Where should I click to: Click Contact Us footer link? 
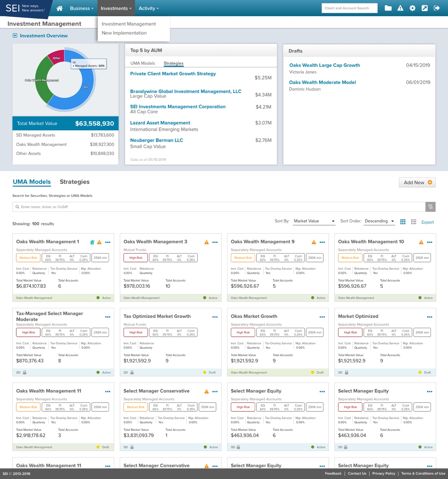tap(357, 474)
